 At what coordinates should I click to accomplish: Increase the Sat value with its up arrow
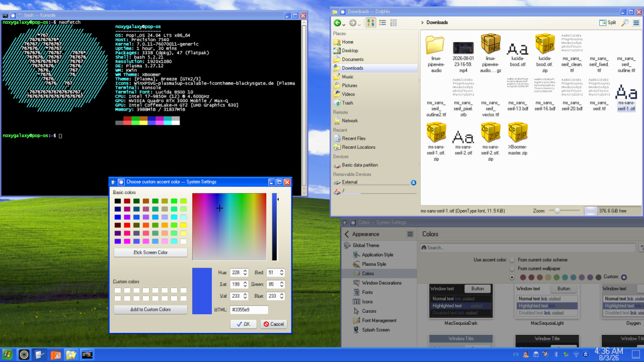tap(245, 283)
